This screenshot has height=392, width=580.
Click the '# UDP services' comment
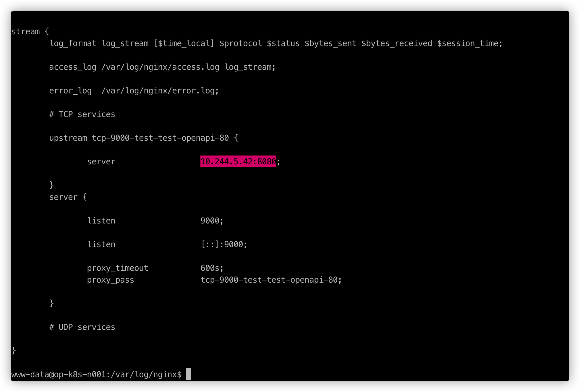tap(82, 327)
